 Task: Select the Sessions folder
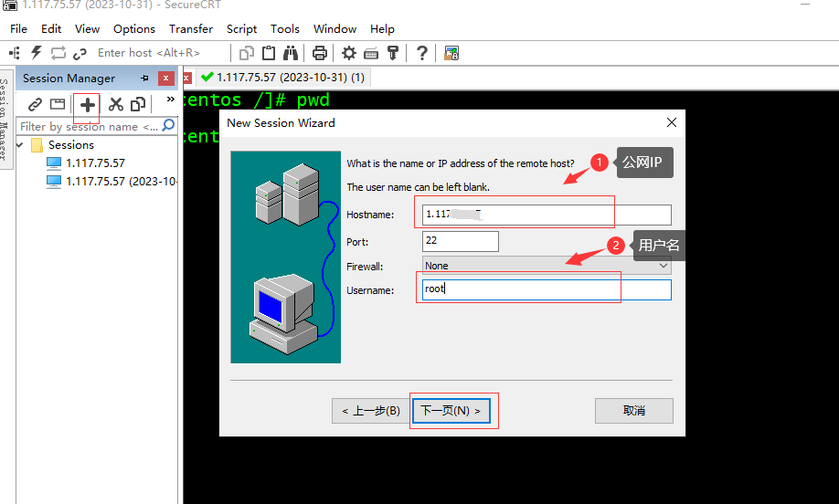(70, 145)
